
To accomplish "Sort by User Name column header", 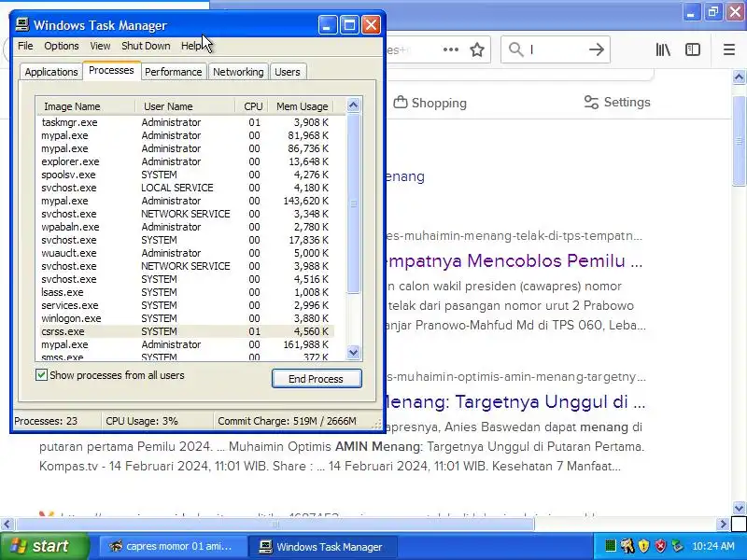I will (185, 106).
